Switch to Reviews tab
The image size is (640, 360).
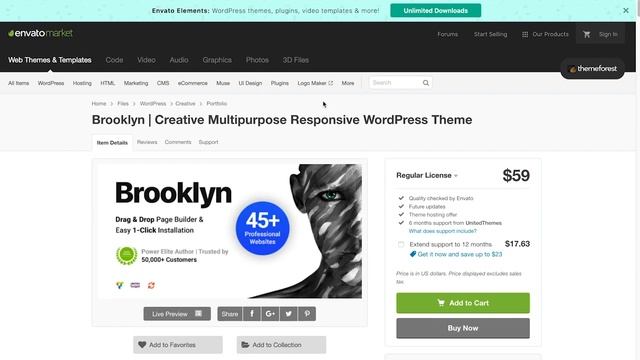point(147,142)
